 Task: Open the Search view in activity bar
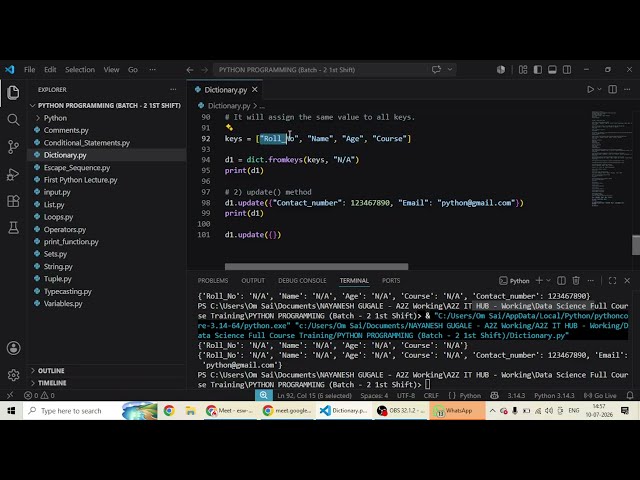click(x=13, y=120)
